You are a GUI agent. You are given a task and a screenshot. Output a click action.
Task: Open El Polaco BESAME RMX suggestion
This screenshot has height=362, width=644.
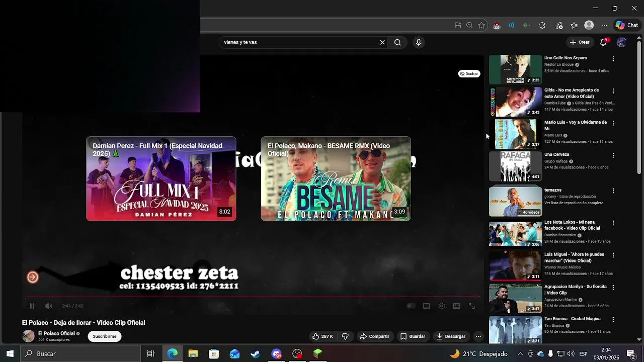coord(336,178)
